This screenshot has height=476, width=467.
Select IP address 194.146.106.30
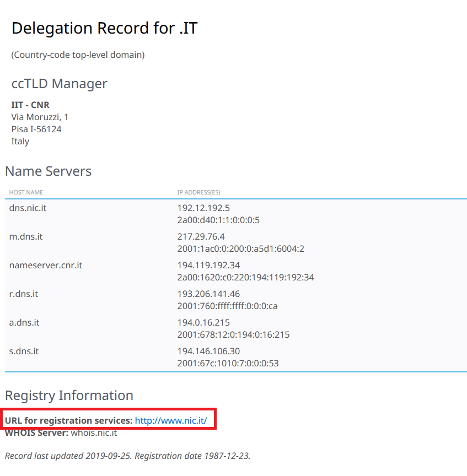tap(209, 351)
